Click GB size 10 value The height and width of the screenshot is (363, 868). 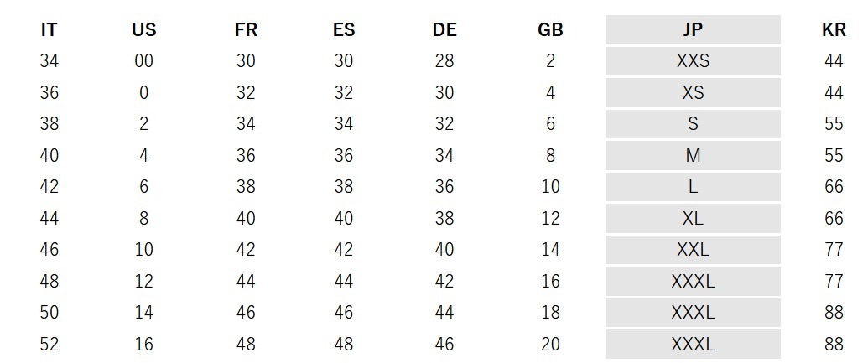(x=550, y=186)
